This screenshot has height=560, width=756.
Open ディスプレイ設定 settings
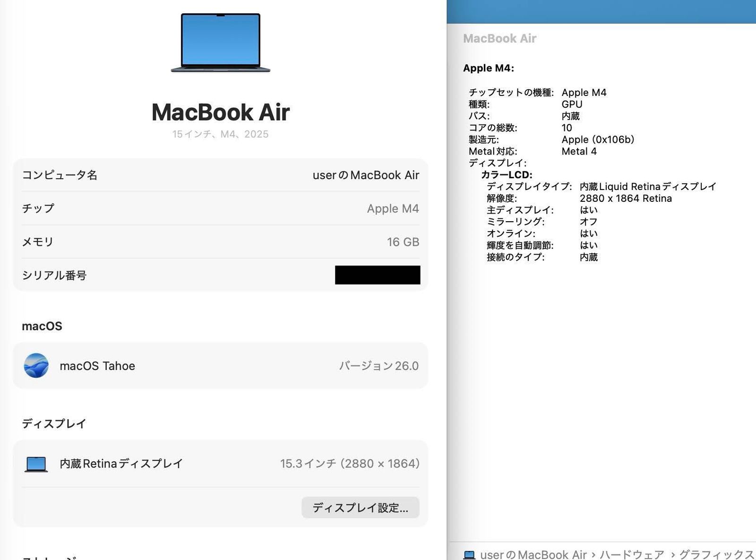[x=360, y=508]
